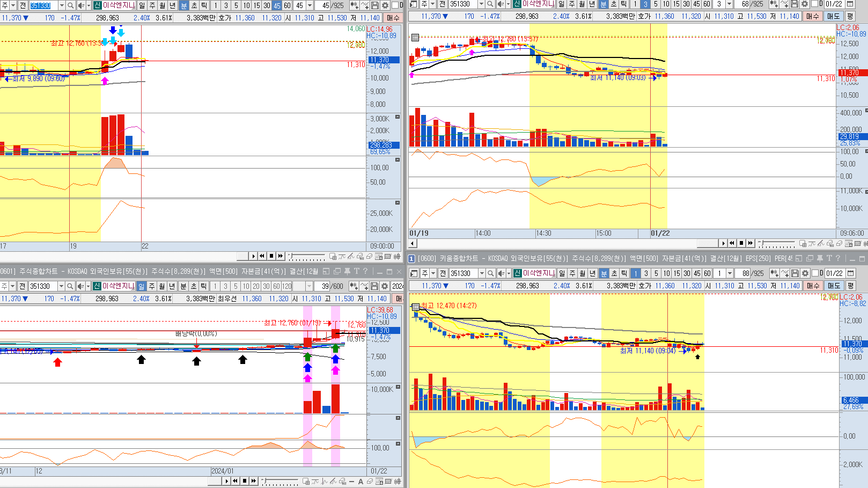Click fast-forward button under top-right chart
Screen dimensions: 868x488
pyautogui.click(x=751, y=243)
